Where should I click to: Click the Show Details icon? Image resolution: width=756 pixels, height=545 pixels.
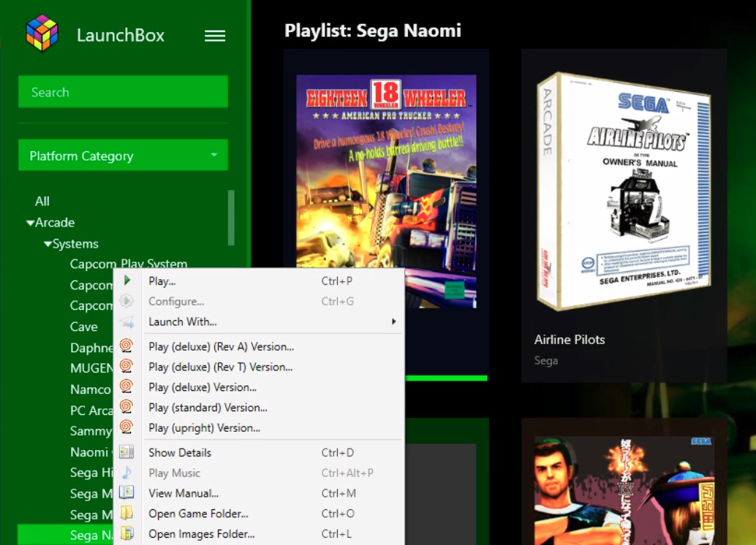[126, 452]
